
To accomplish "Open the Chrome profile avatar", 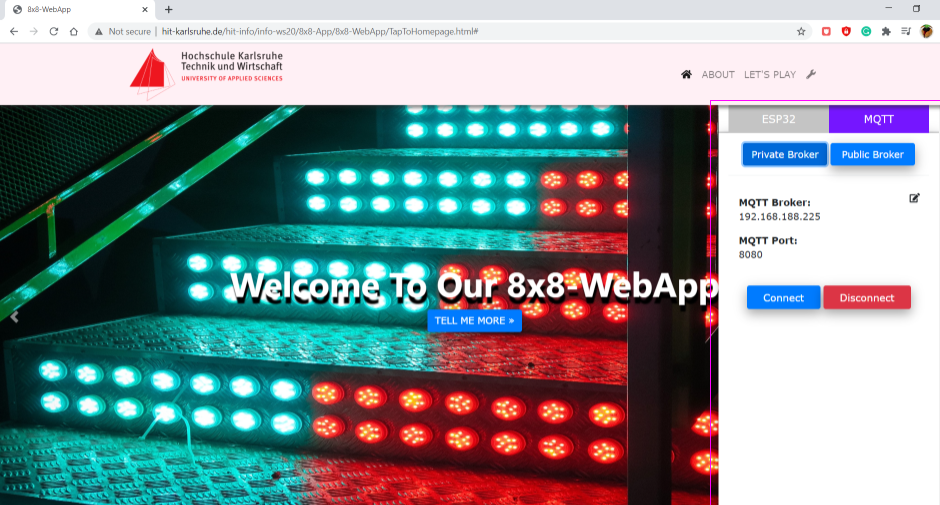I will (926, 32).
